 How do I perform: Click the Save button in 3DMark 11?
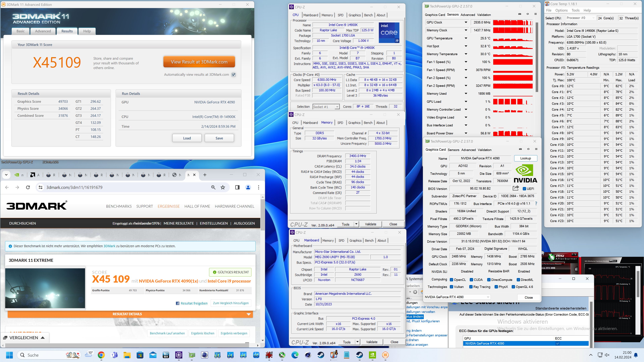[x=219, y=138]
